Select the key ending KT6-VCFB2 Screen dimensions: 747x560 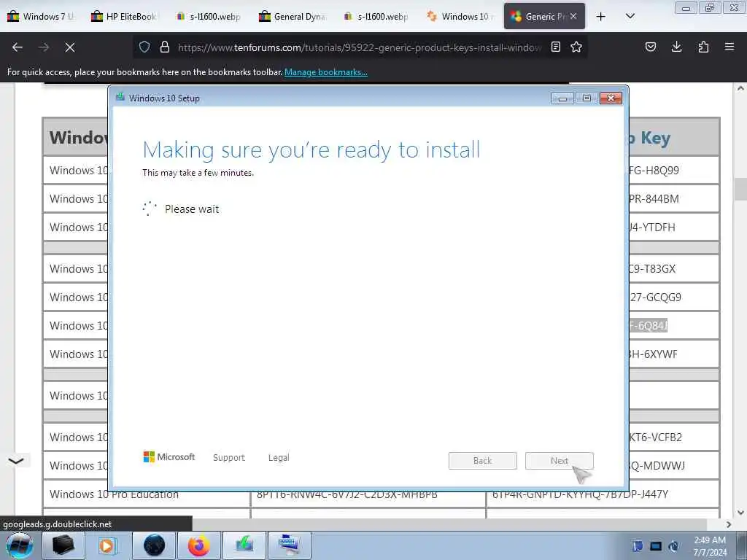pyautogui.click(x=656, y=437)
